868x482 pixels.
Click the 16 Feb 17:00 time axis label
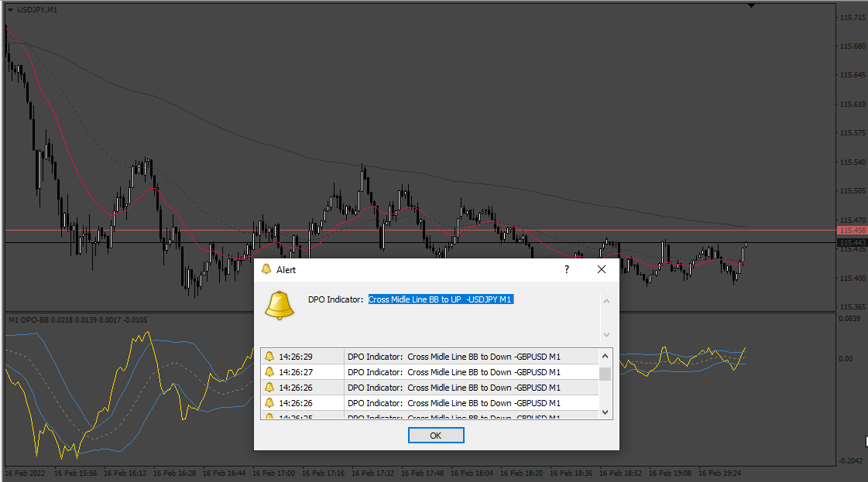pos(273,473)
